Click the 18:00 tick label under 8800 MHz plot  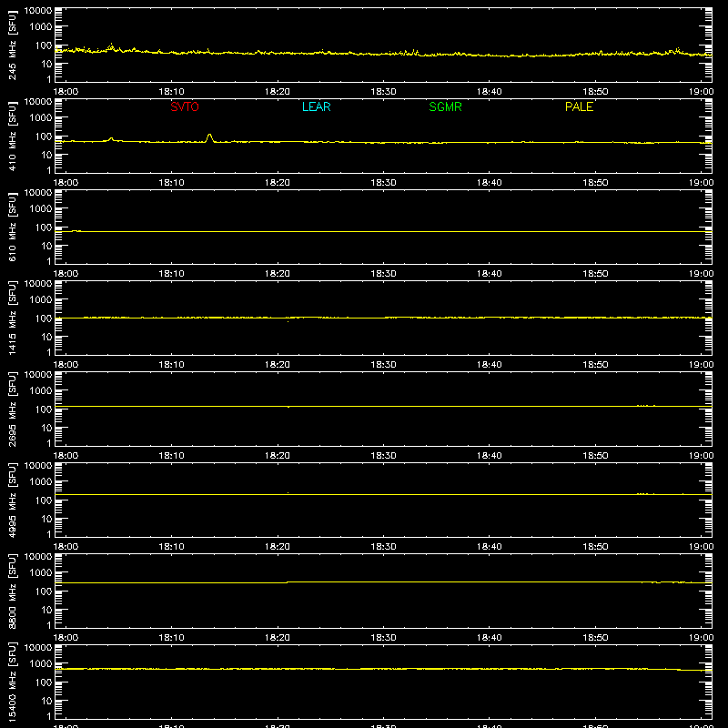66,638
